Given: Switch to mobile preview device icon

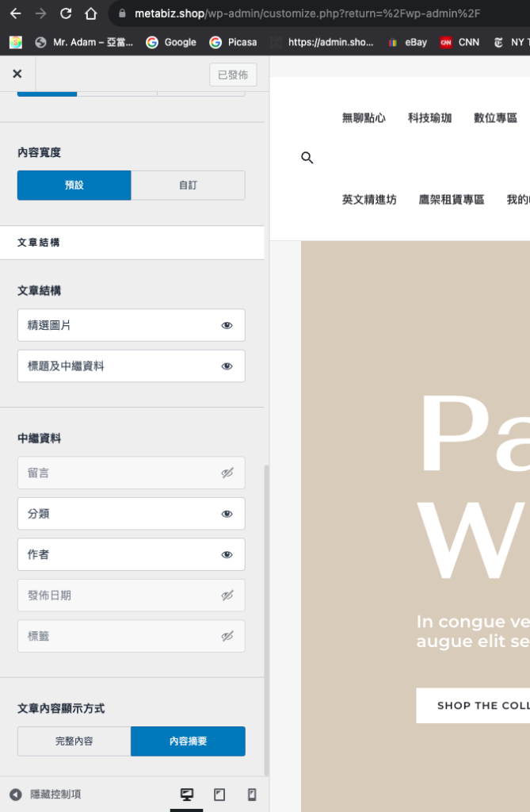Looking at the screenshot, I should click(x=252, y=794).
